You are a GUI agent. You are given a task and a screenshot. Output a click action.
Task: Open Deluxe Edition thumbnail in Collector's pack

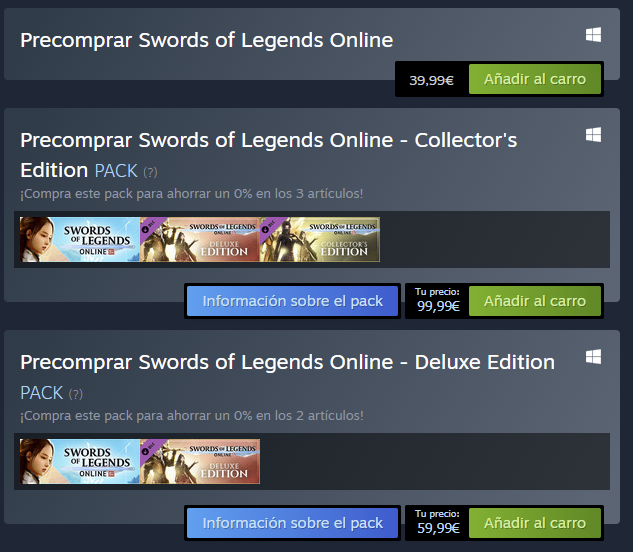(200, 240)
